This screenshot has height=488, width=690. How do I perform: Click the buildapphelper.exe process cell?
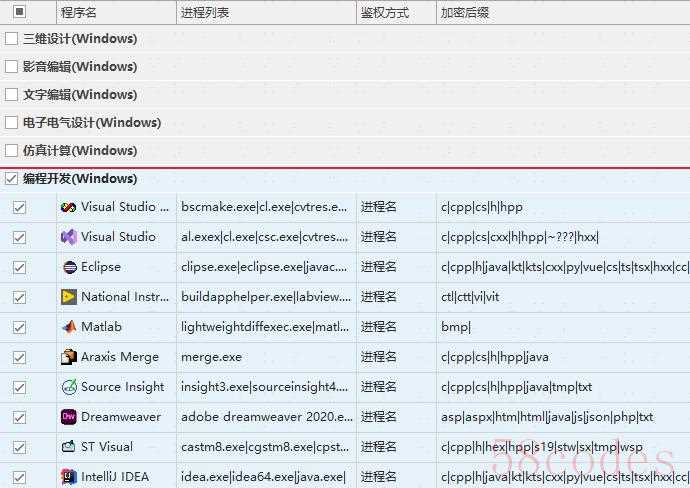[x=266, y=297]
